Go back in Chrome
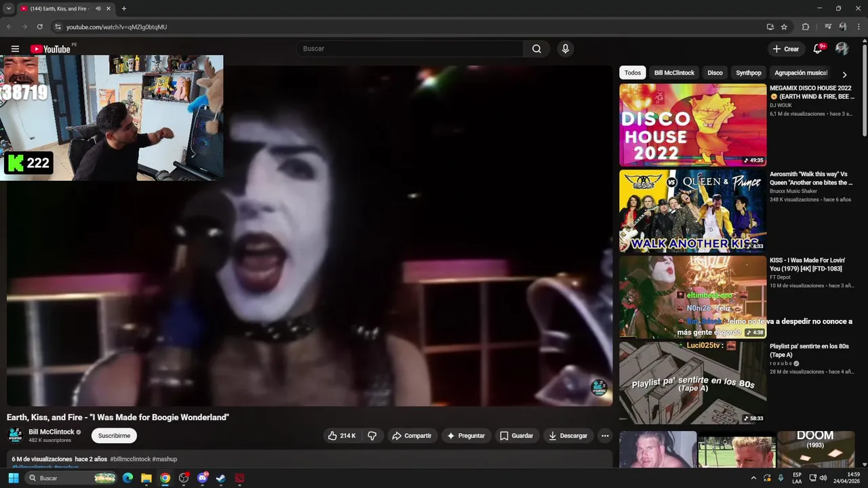The width and height of the screenshot is (868, 488). [x=9, y=27]
